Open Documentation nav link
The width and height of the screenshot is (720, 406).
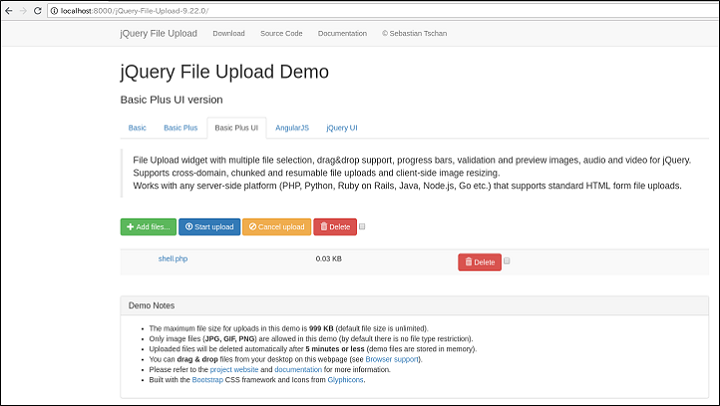coord(342,34)
